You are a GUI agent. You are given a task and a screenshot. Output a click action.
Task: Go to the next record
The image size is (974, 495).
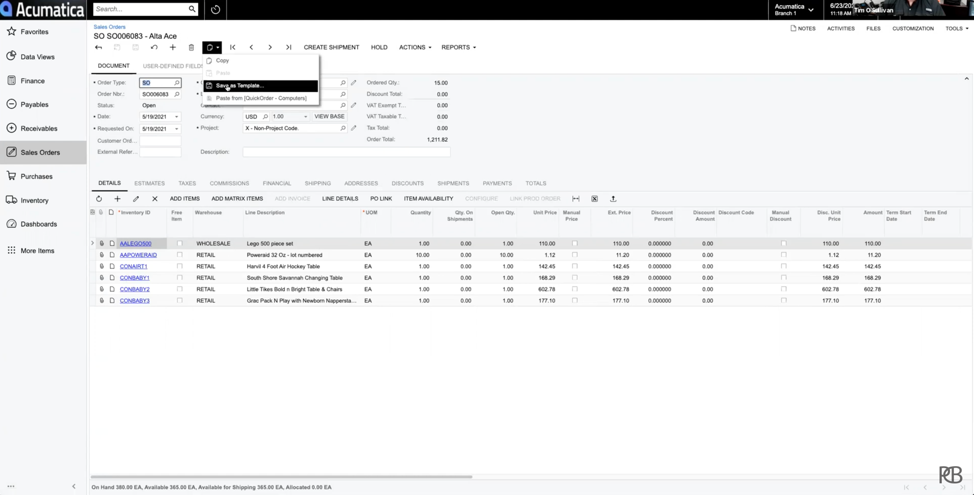pyautogui.click(x=270, y=47)
